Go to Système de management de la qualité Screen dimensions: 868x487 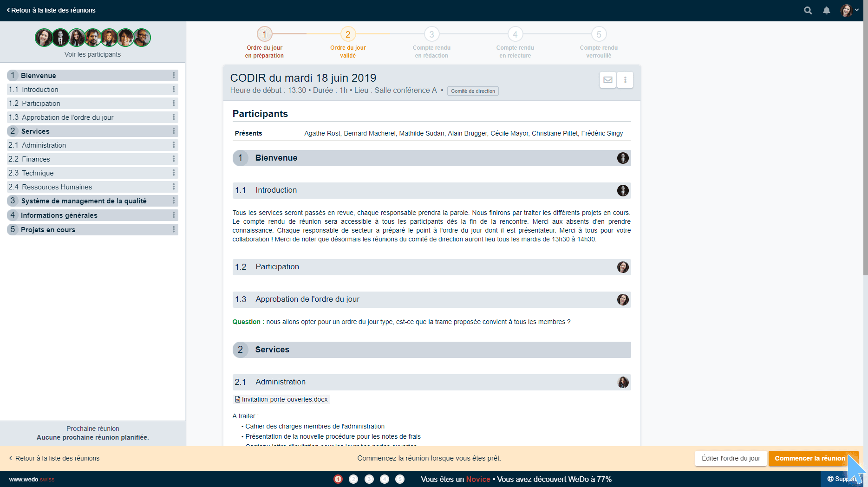tap(92, 201)
